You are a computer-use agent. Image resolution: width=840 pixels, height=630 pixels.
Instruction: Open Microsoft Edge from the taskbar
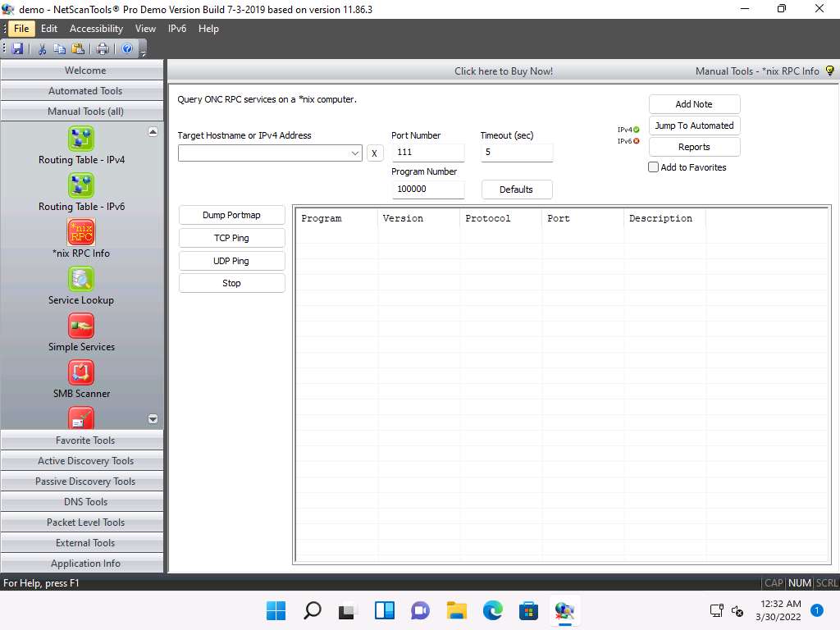click(x=492, y=610)
